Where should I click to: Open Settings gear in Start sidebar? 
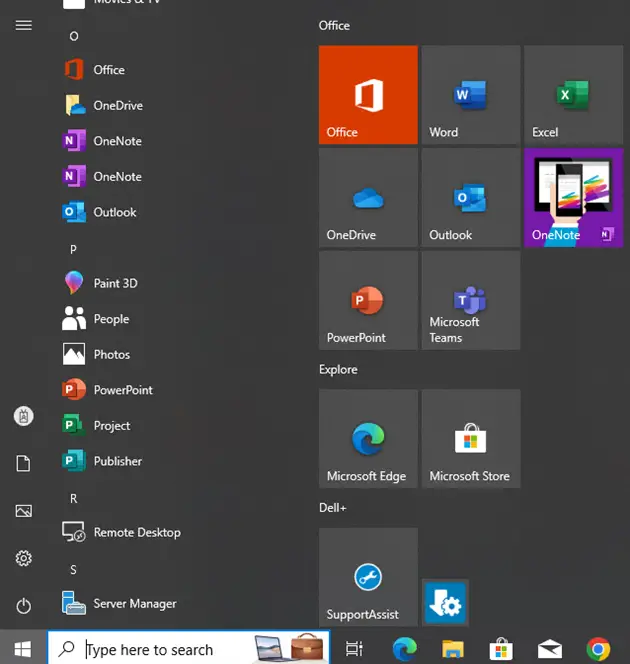[x=24, y=558]
